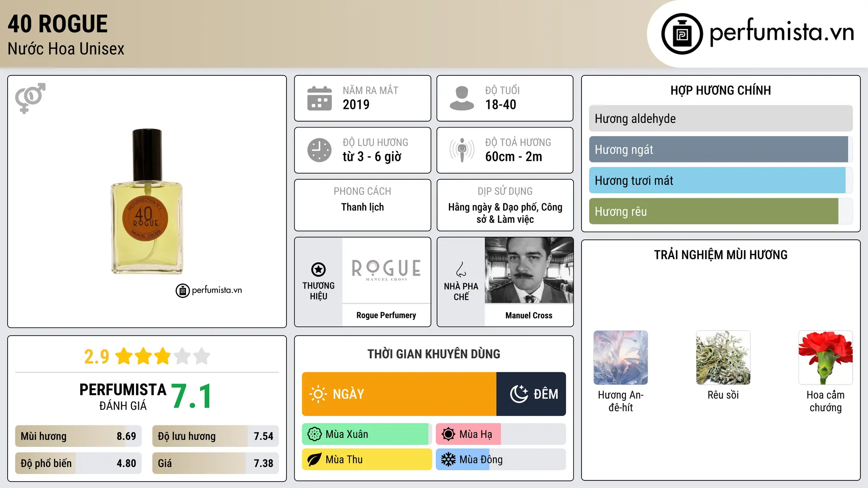
Task: Select the Mùa Thu season bar
Action: pos(367,460)
